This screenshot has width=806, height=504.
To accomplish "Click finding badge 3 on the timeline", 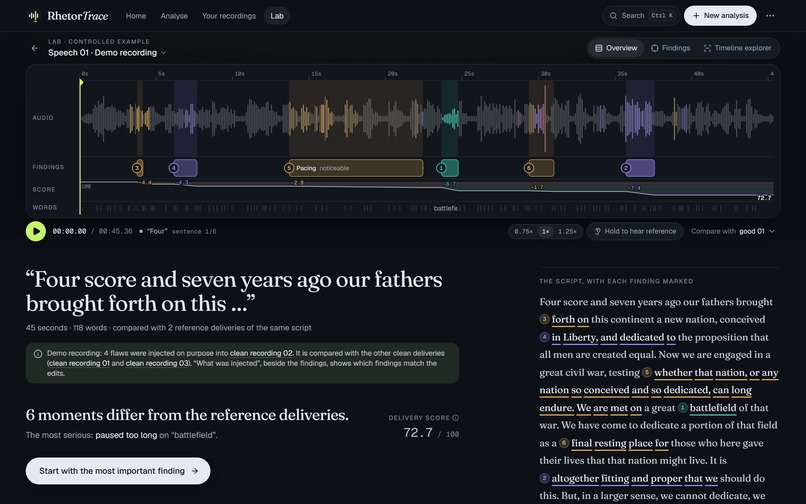I will [137, 168].
